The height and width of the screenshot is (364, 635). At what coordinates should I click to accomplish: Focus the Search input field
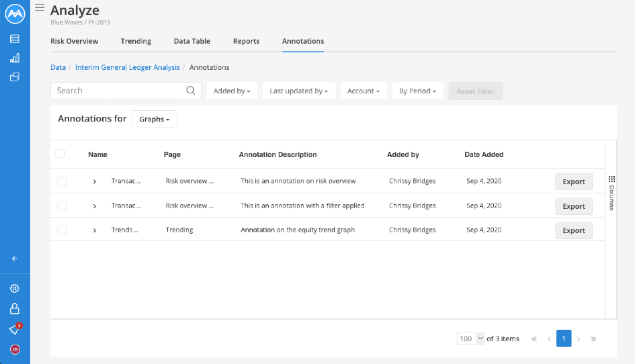pos(126,91)
